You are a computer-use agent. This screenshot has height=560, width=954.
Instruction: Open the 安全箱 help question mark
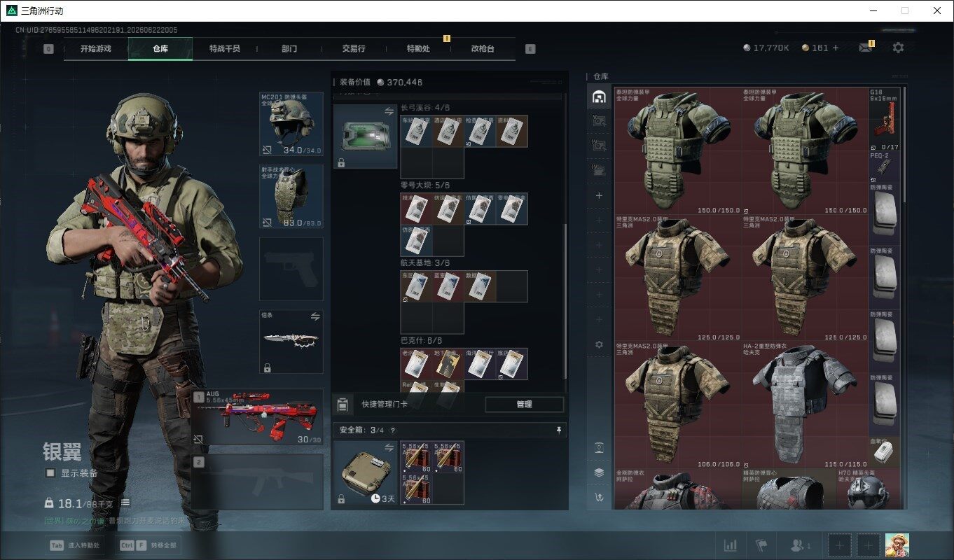point(392,430)
